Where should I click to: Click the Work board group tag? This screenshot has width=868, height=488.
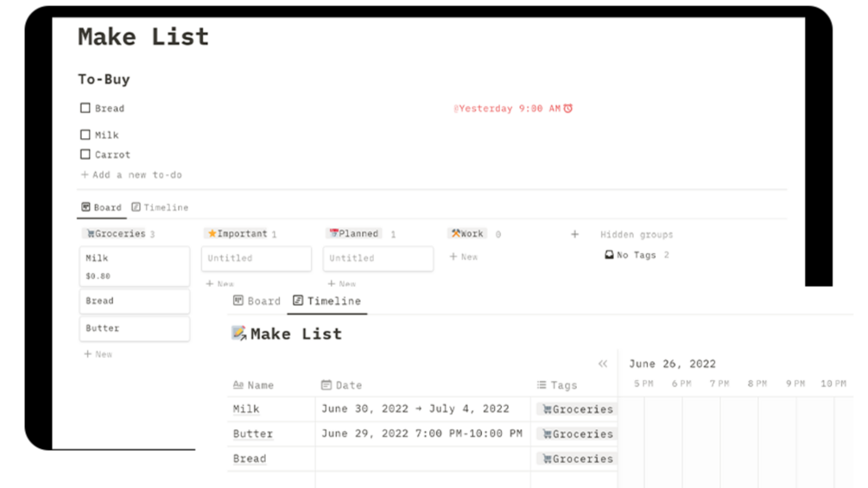(467, 234)
